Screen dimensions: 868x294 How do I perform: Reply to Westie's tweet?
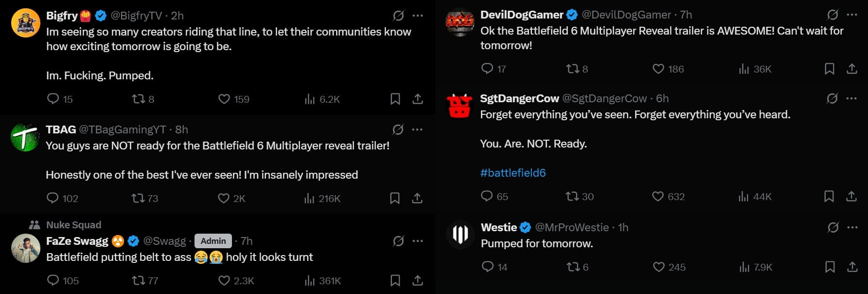coord(487,267)
